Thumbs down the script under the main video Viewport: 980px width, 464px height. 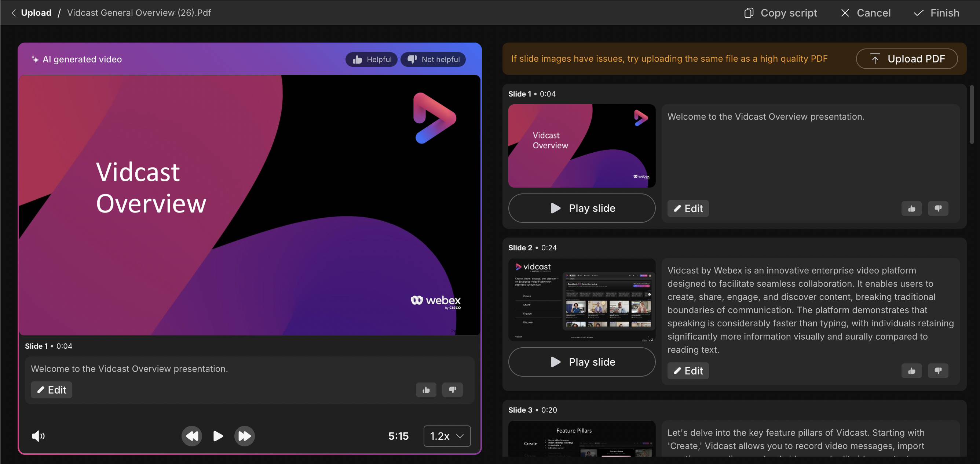[x=452, y=390]
